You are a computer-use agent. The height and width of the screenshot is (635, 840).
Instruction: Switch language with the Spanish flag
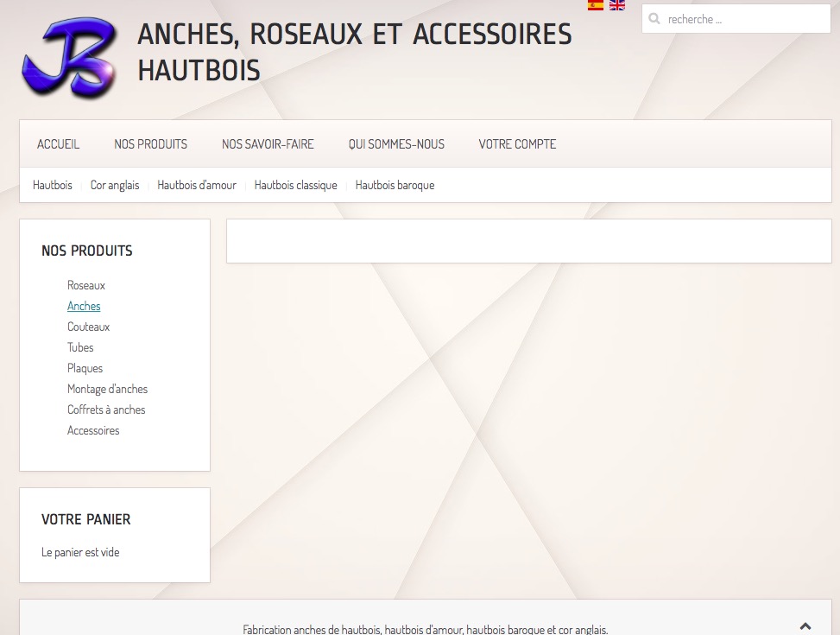click(x=595, y=5)
